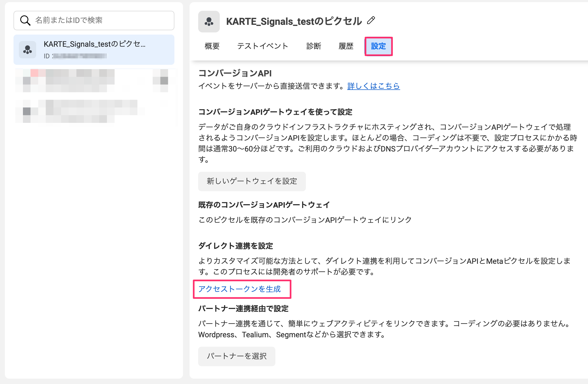588x384 pixels.
Task: Click the アクセストークンを生成 link
Action: pos(240,289)
